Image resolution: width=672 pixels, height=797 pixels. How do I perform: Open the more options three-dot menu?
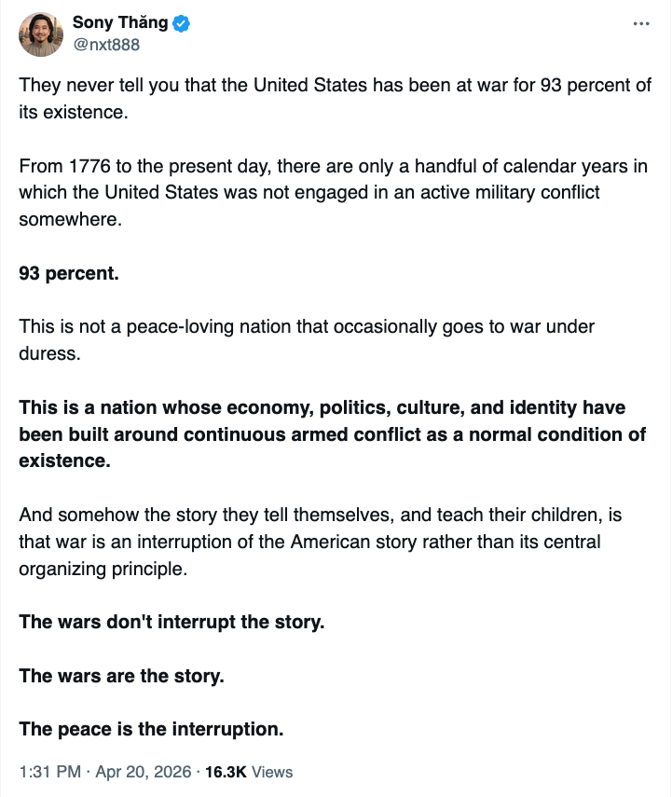pyautogui.click(x=641, y=24)
